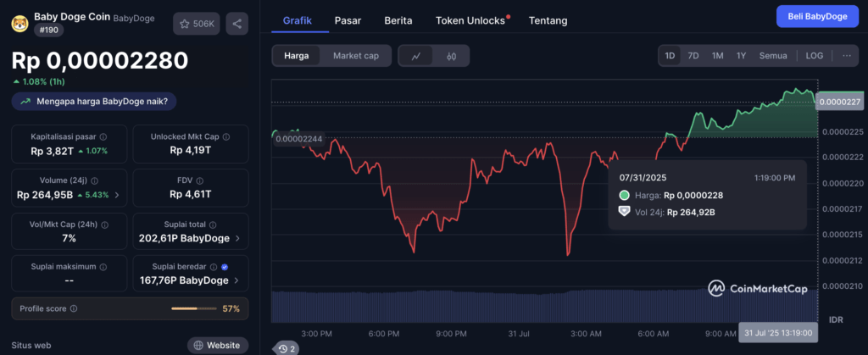Click the Baby Doge Coin logo icon
Screen dimensions: 868x355
pos(20,23)
